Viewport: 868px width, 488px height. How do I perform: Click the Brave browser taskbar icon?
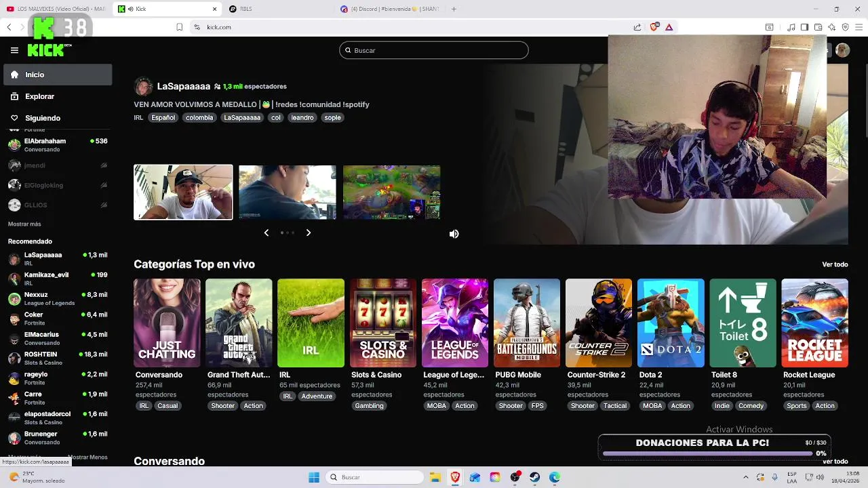pyautogui.click(x=455, y=477)
